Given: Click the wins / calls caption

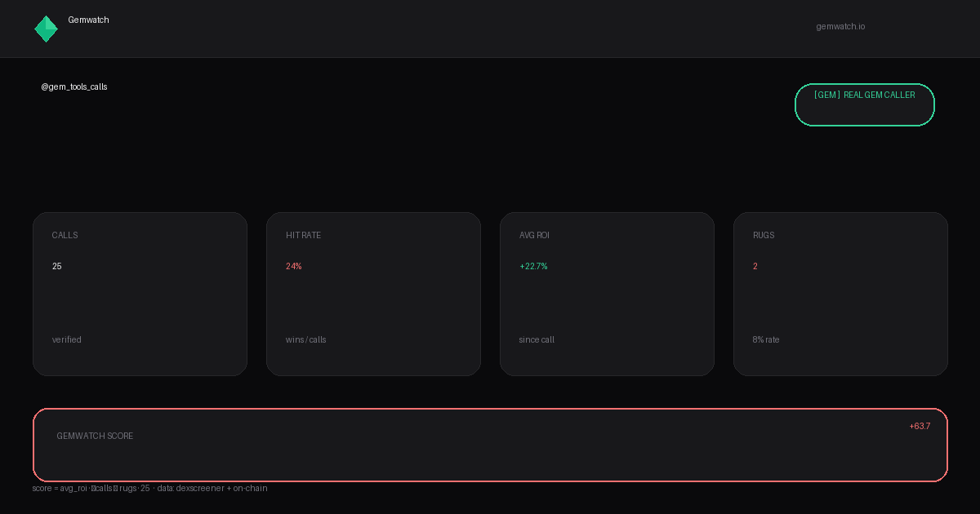Looking at the screenshot, I should [x=306, y=340].
